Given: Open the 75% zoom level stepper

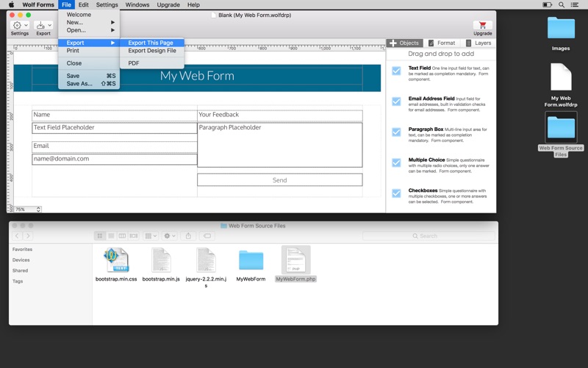Looking at the screenshot, I should (38, 210).
